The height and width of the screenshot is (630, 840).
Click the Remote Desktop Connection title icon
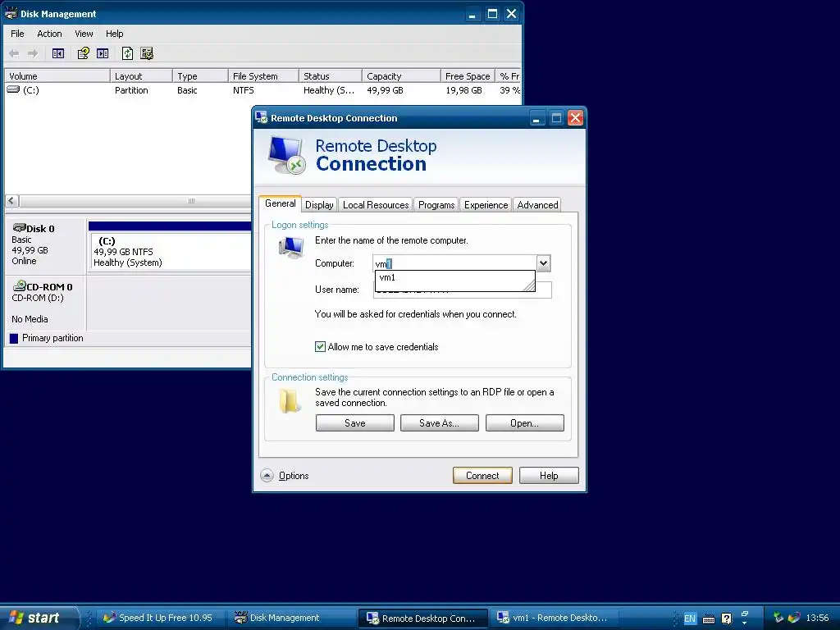262,117
